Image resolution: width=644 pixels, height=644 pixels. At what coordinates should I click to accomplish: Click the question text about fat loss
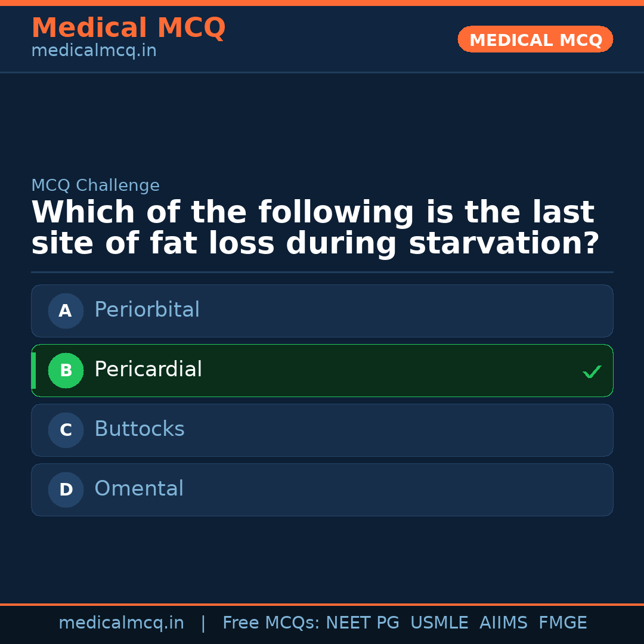[x=313, y=227]
